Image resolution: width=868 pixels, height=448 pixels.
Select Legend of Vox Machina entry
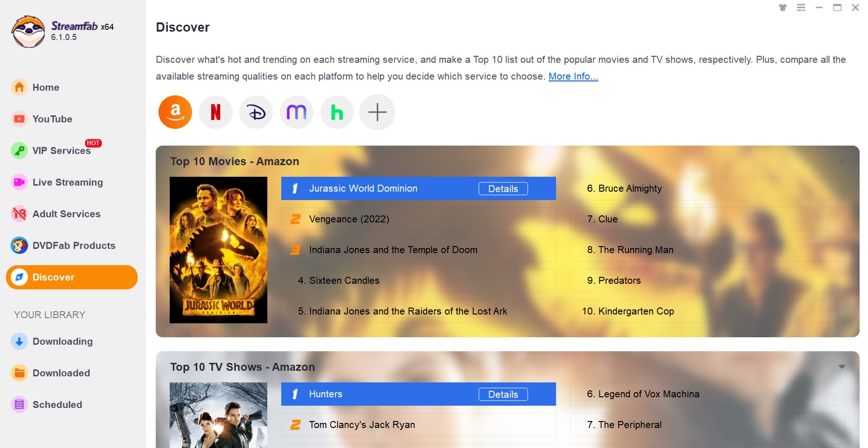[708, 394]
